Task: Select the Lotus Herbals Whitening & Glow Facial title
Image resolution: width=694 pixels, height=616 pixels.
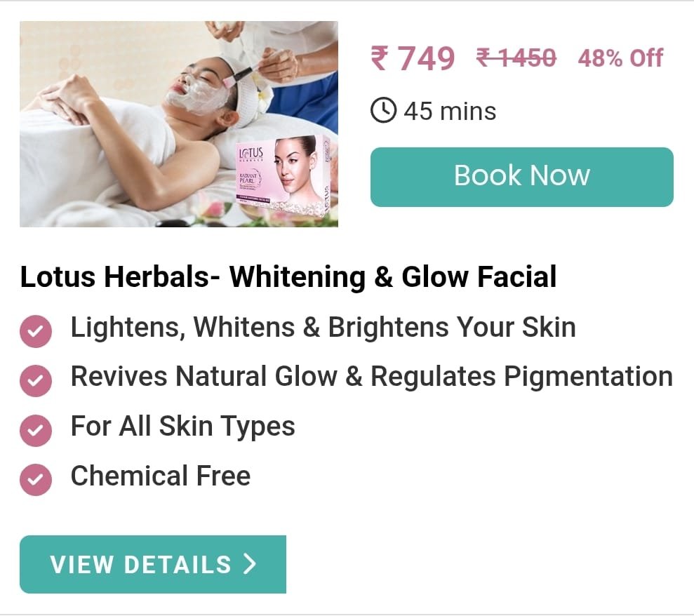Action: (x=288, y=276)
